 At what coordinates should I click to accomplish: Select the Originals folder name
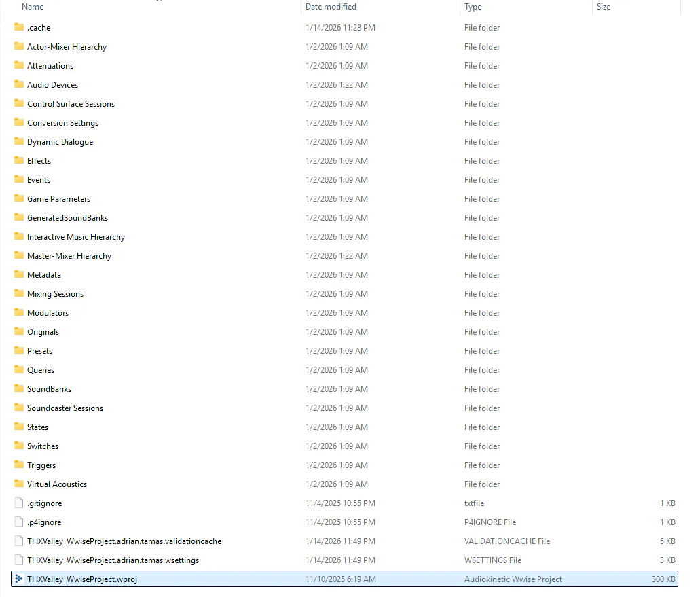(x=43, y=331)
